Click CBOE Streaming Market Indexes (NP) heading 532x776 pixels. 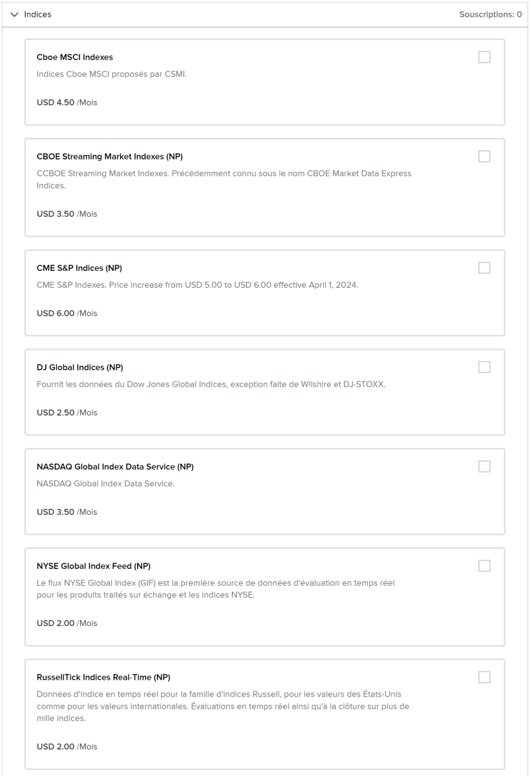[x=110, y=156]
